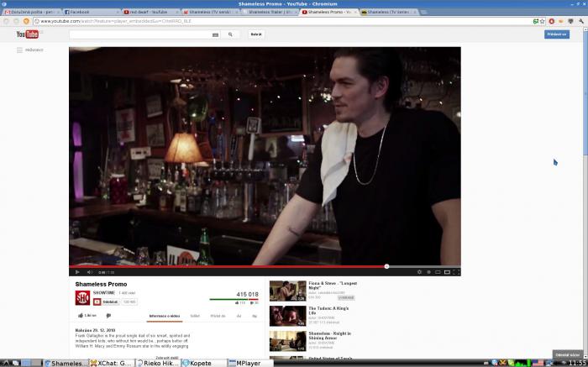This screenshot has height=367, width=588.
Task: Click the taskbar clock
Action: pos(577,363)
